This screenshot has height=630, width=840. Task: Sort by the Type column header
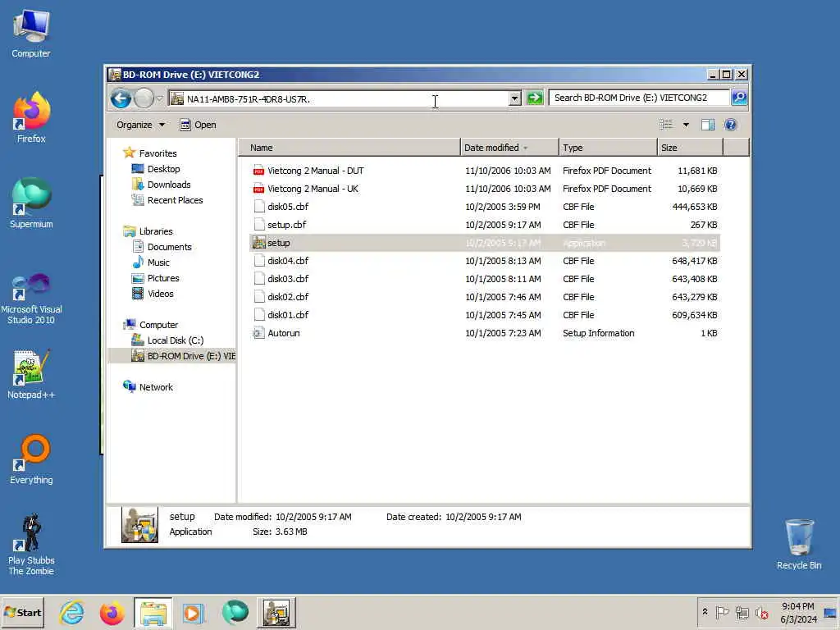(x=608, y=148)
